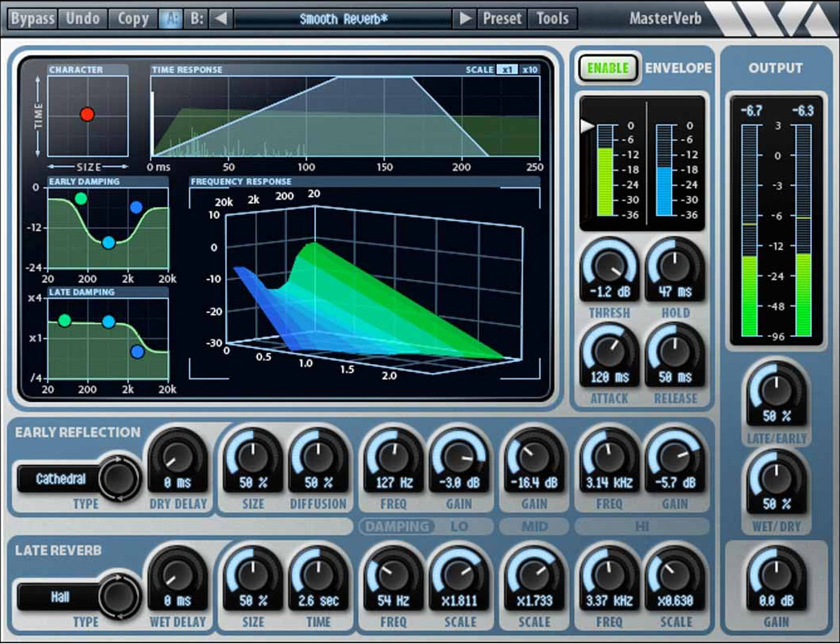840x644 pixels.
Task: Click the late reverb type rotary knob
Action: 119,596
